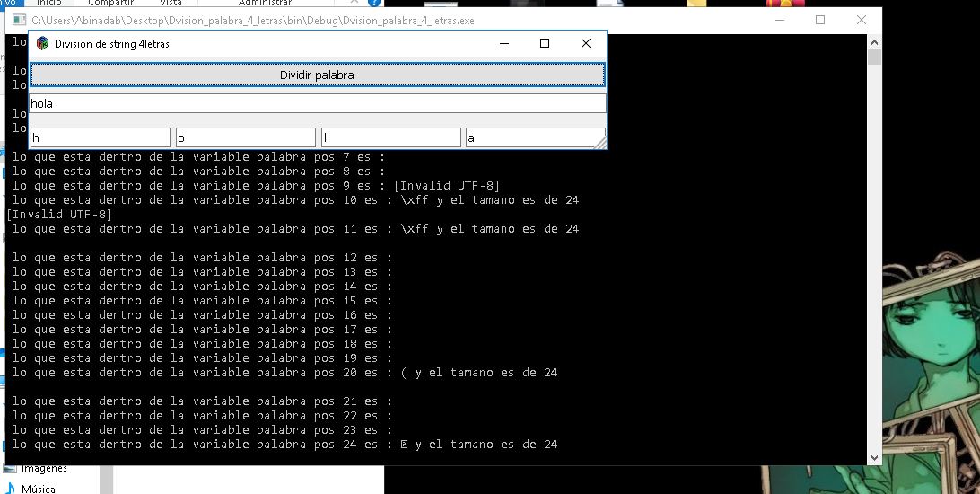Click the Dividir palabra button
The width and height of the screenshot is (980, 494).
pyautogui.click(x=318, y=75)
